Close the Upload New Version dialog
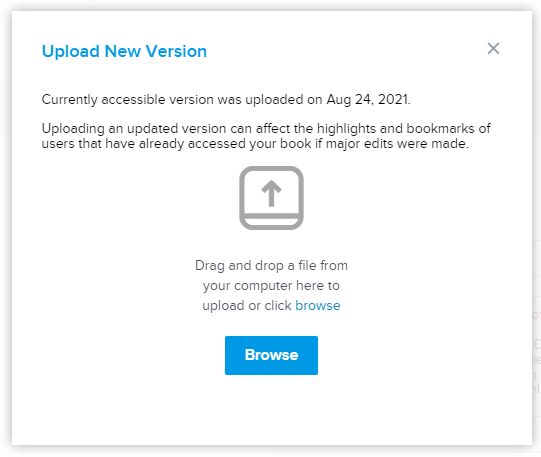The image size is (541, 457). pyautogui.click(x=493, y=49)
